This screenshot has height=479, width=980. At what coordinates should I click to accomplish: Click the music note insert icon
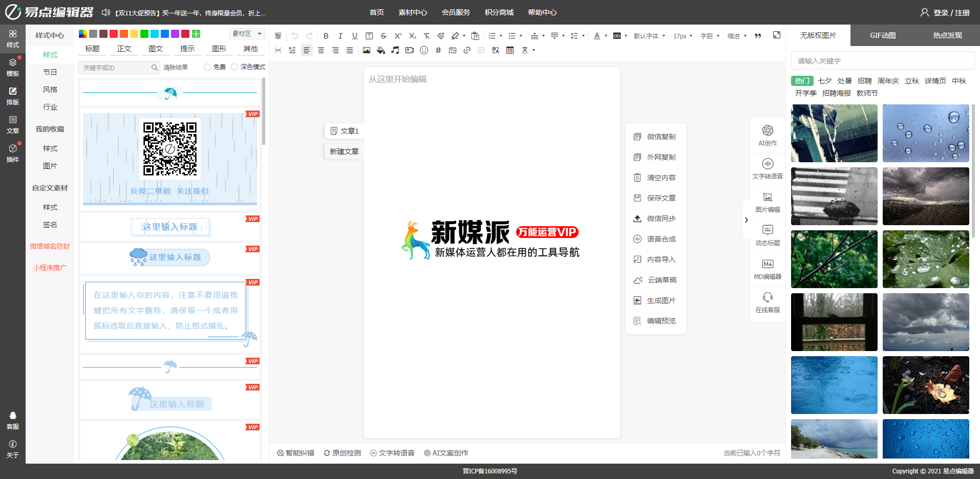395,50
